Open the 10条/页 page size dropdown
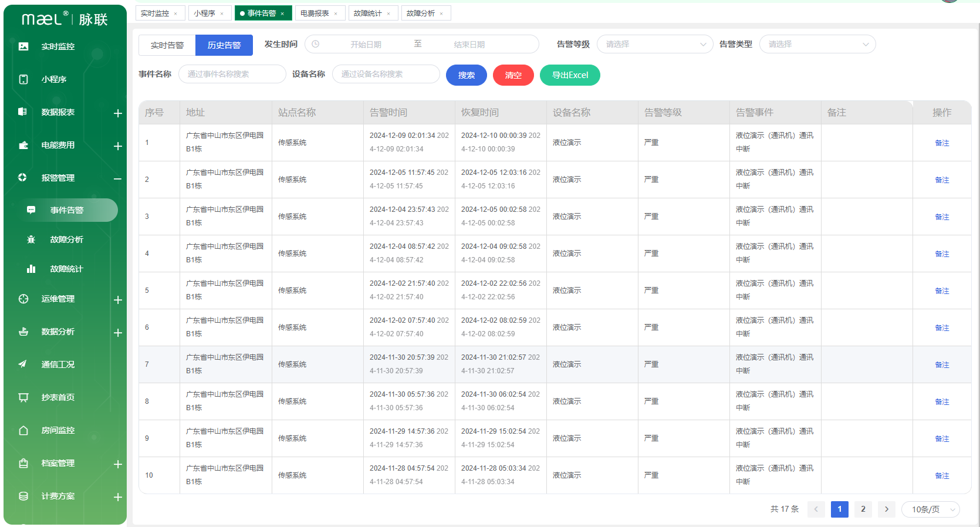The height and width of the screenshot is (527, 980). tap(930, 509)
